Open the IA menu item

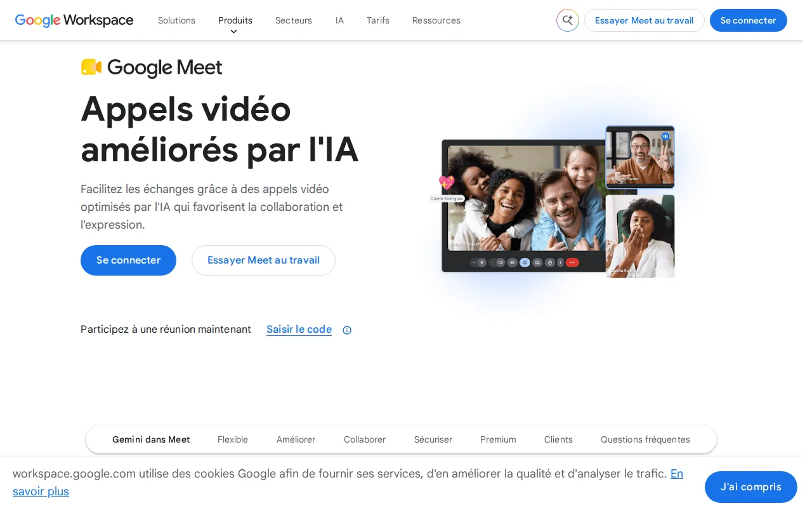(x=339, y=20)
